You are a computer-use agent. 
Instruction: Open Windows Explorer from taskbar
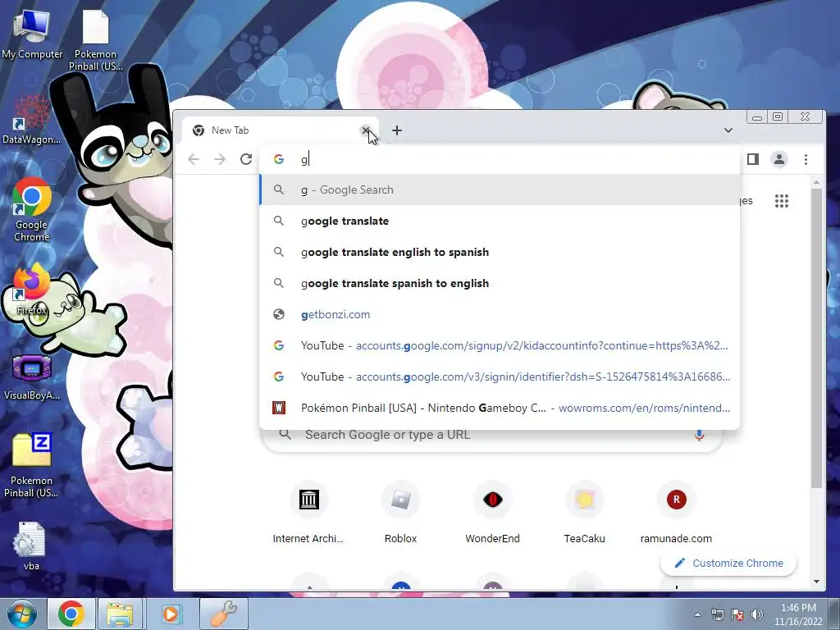point(120,614)
